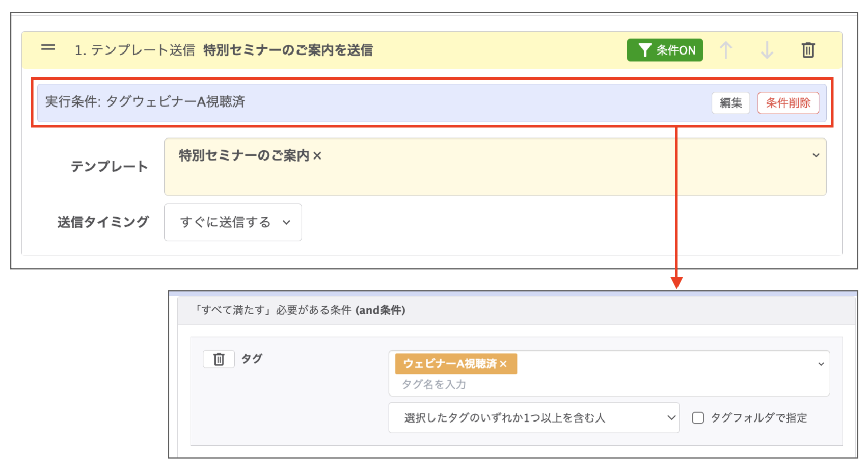Screen dimensions: 868x474
Task: Click the タグ名を入力 input field
Action: click(509, 384)
